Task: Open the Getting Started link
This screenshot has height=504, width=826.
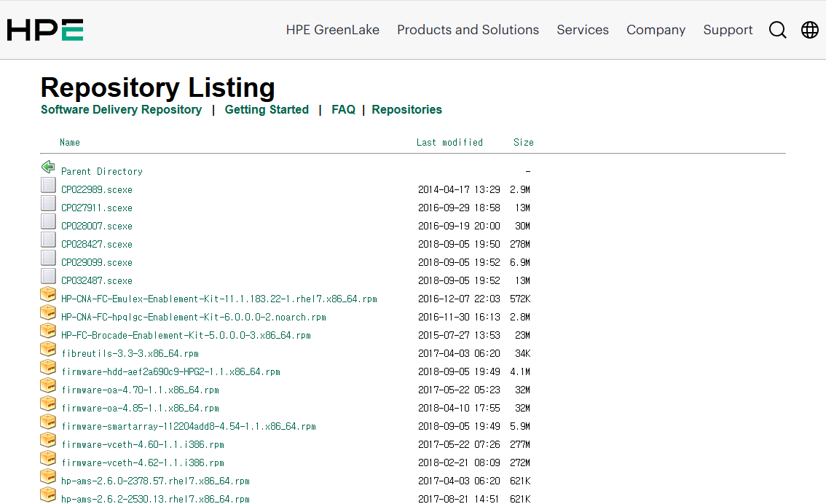Action: tap(267, 109)
